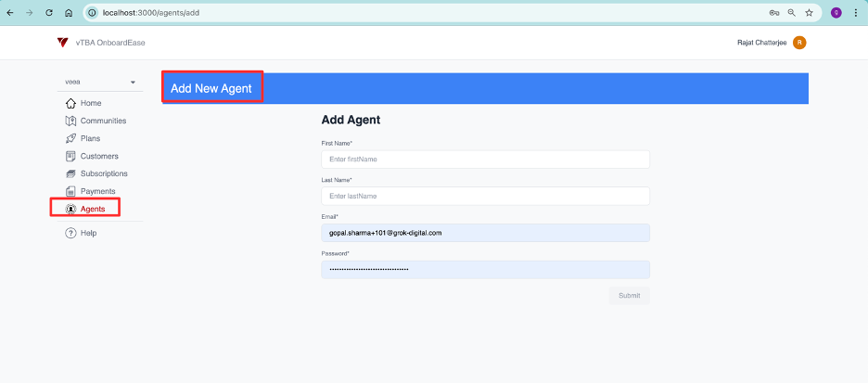Click the Password* label
The image size is (868, 384).
click(x=336, y=253)
